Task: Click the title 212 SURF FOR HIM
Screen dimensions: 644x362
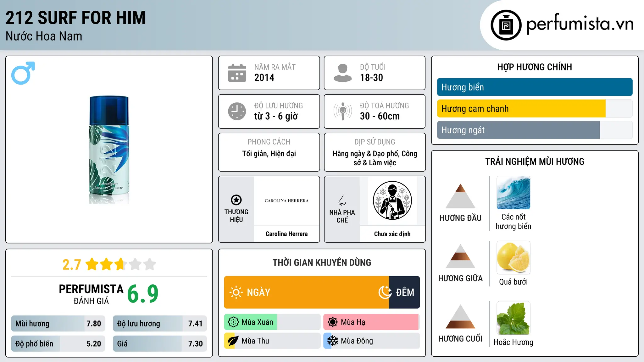Action: 75,18
